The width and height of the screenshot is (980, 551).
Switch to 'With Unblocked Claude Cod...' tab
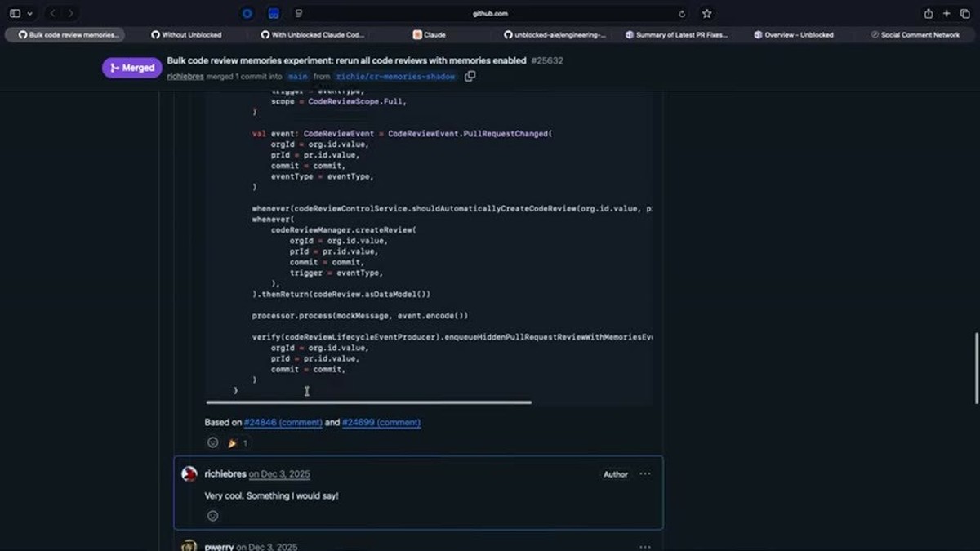pos(313,35)
